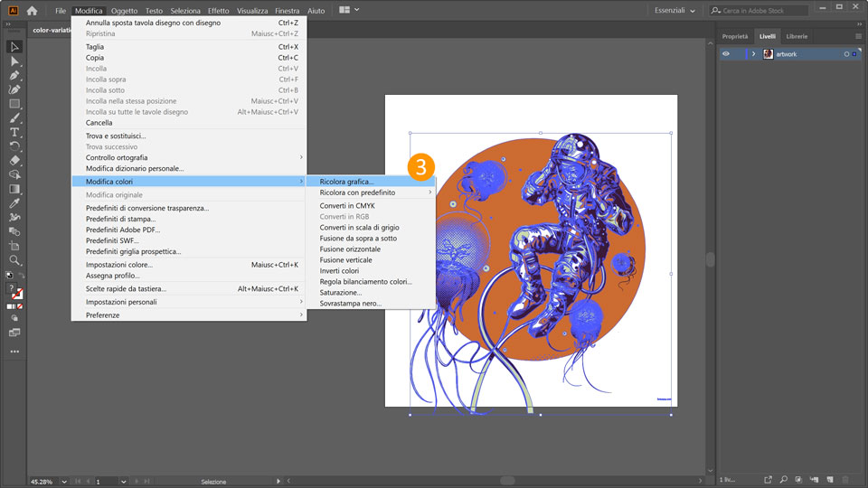Select the Paintbrush tool

coord(14,117)
